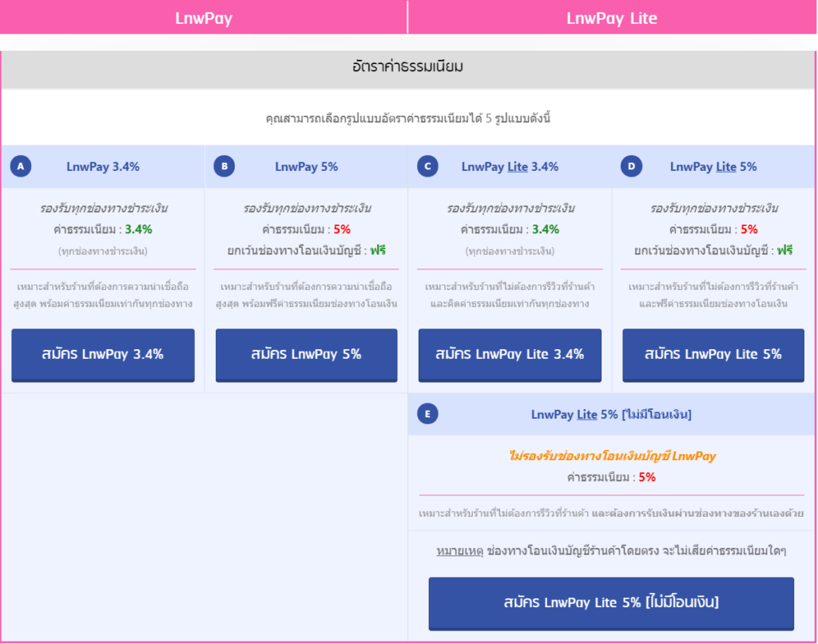818x644 pixels.
Task: Select the plan E heading with [ไม่มีโอนเงิน]
Action: [x=611, y=415]
